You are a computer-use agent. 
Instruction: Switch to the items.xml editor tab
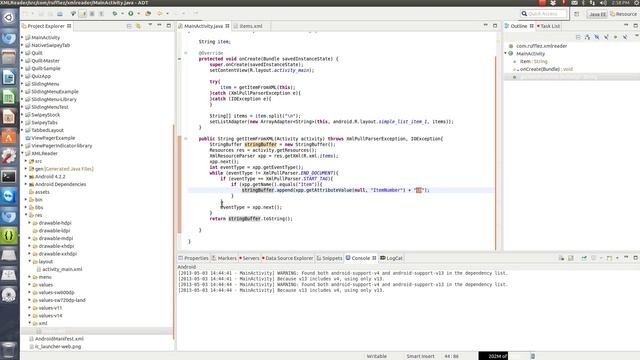(x=251, y=26)
